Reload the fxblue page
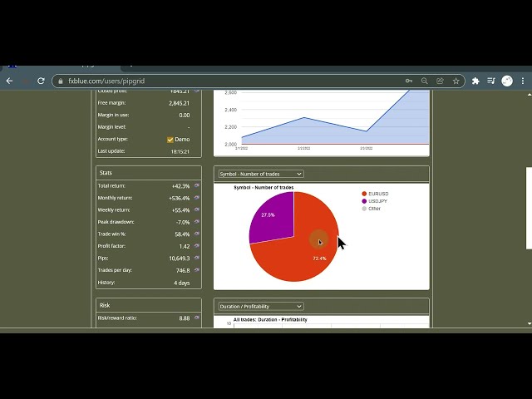The image size is (532, 399). [42, 81]
